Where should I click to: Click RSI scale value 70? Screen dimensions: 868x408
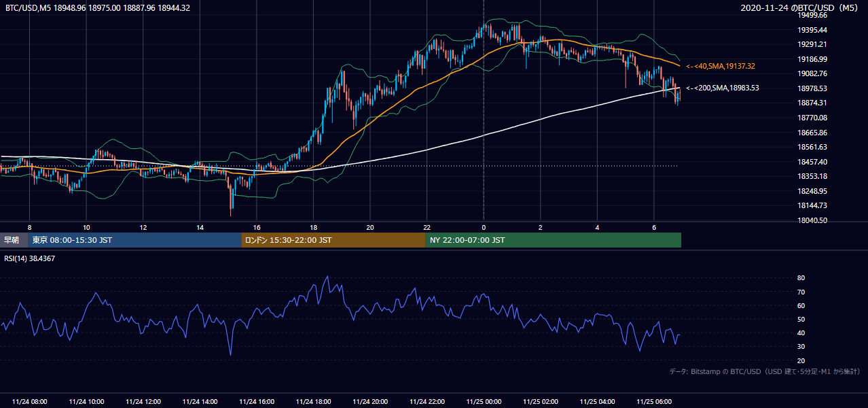tap(801, 292)
